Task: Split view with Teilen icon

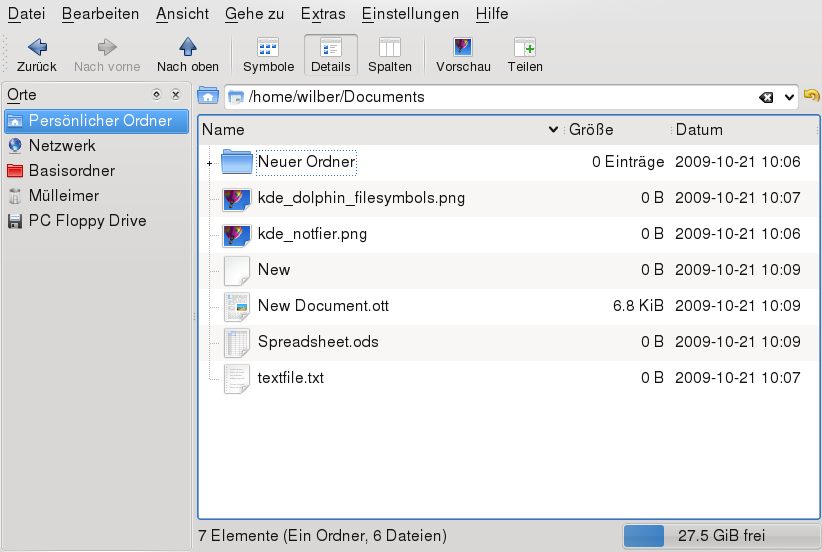Action: [525, 46]
